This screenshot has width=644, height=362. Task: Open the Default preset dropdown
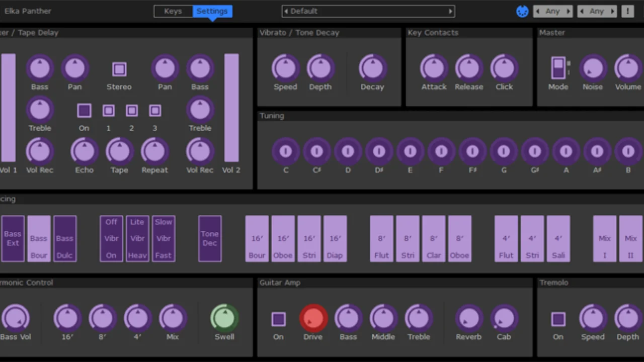[368, 11]
